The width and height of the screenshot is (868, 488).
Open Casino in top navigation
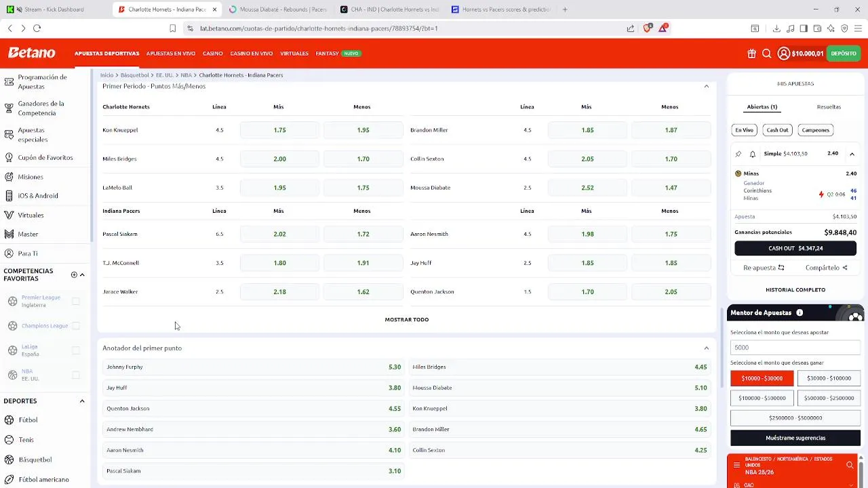click(212, 54)
